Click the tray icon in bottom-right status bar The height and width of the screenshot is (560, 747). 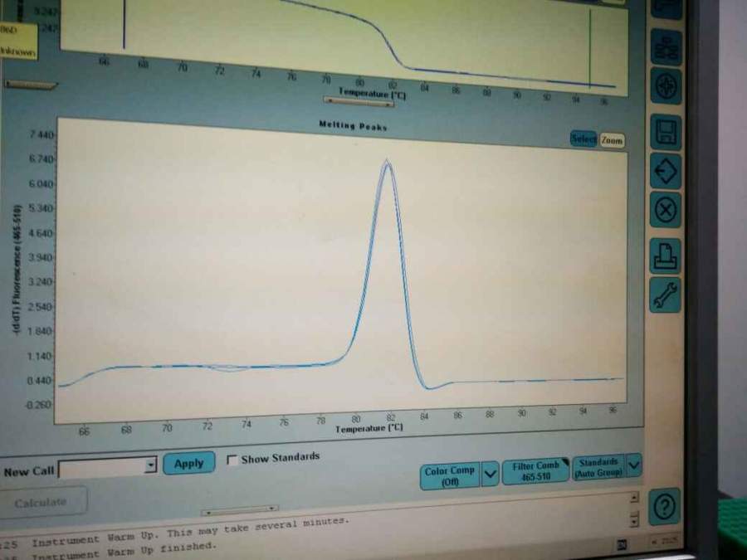[622, 543]
